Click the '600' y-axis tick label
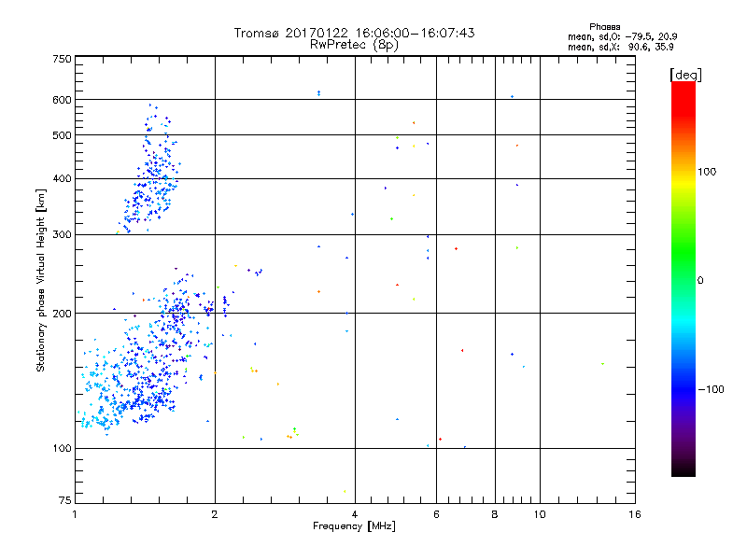This screenshot has height=560, width=747. click(x=62, y=100)
